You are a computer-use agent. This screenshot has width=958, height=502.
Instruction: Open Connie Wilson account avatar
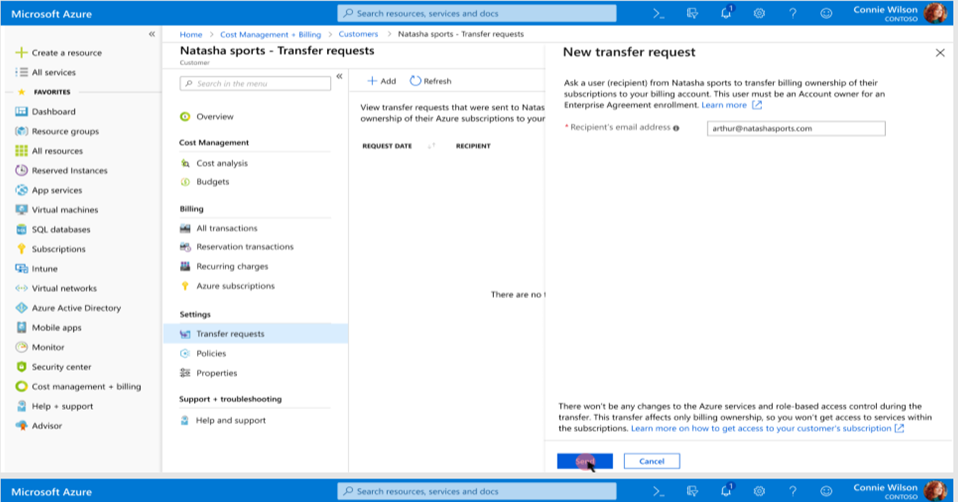[935, 13]
